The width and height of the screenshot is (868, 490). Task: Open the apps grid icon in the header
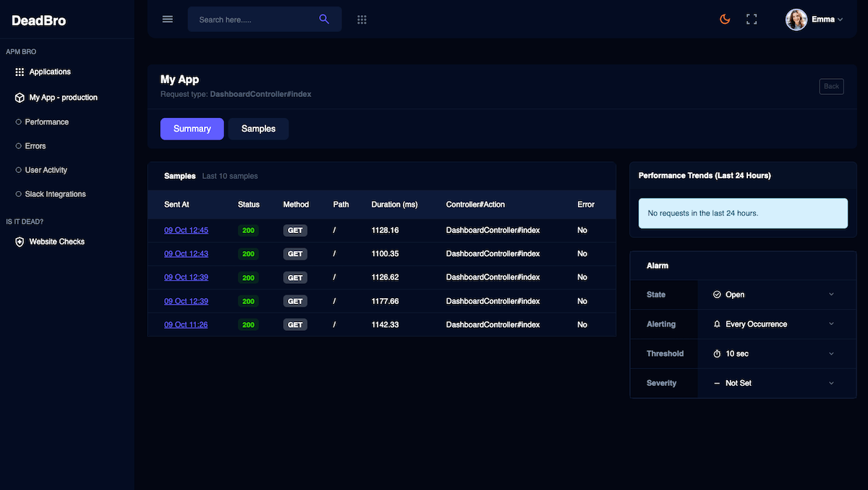point(362,20)
